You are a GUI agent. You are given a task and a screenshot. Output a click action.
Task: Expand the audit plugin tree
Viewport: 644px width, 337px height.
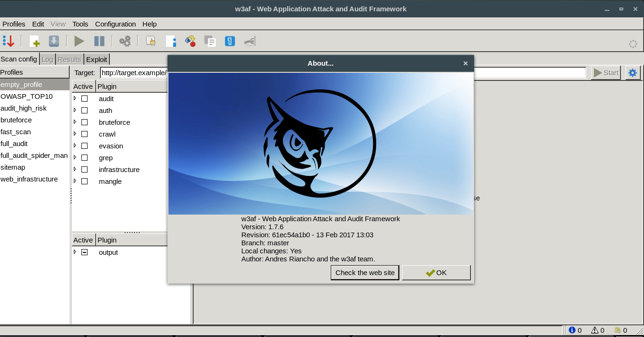tap(75, 98)
